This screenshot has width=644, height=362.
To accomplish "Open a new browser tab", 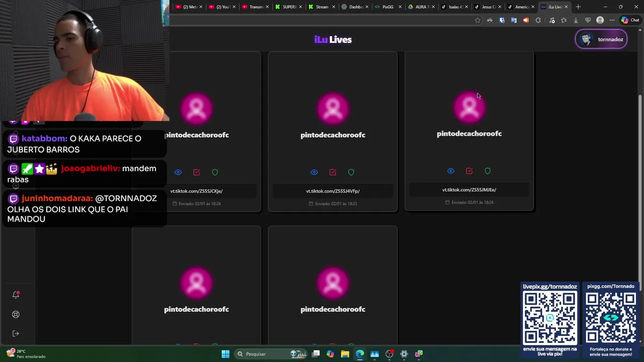I will click(578, 7).
